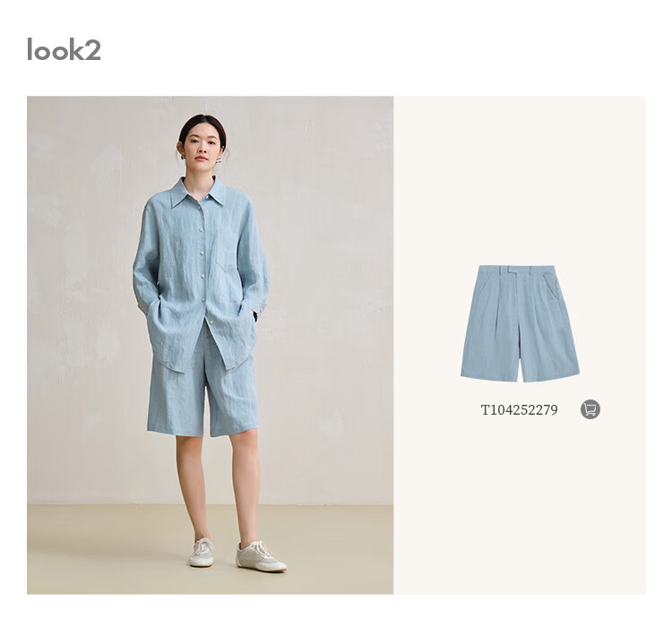Viewport: 672px width, 618px height.
Task: Click the beige floor in the photo
Action: pos(108,550)
